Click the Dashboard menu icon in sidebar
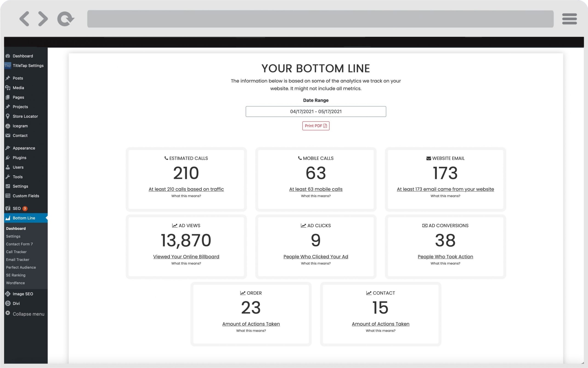Image resolution: width=588 pixels, height=368 pixels. 8,56
